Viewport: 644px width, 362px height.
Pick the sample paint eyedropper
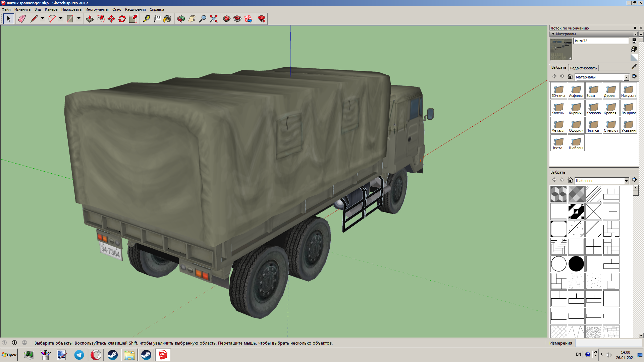634,67
